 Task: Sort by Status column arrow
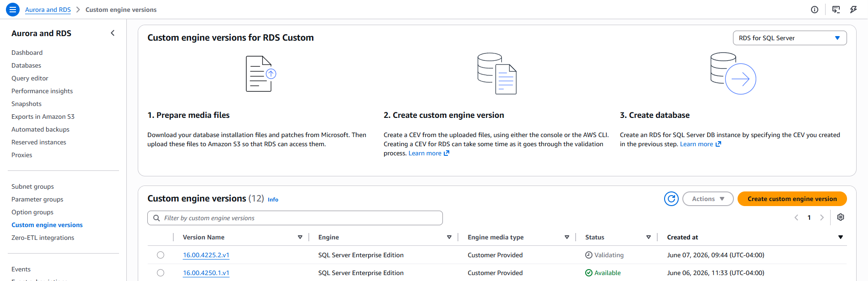point(649,237)
